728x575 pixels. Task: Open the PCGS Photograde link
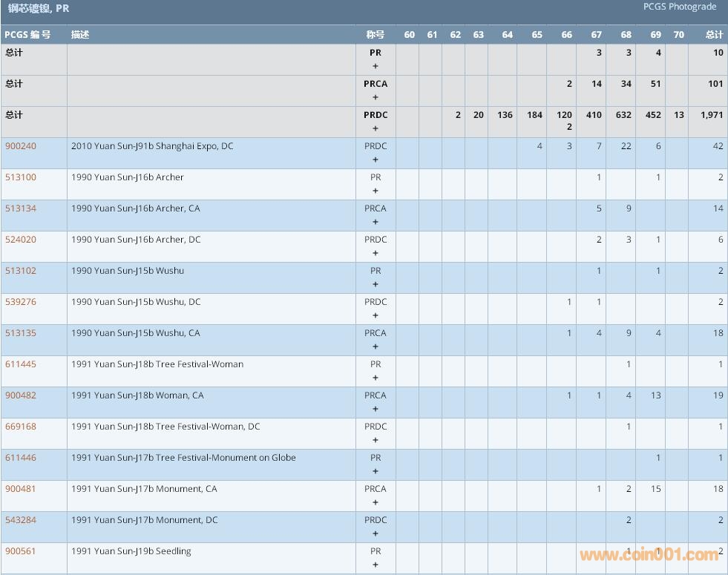(x=680, y=7)
